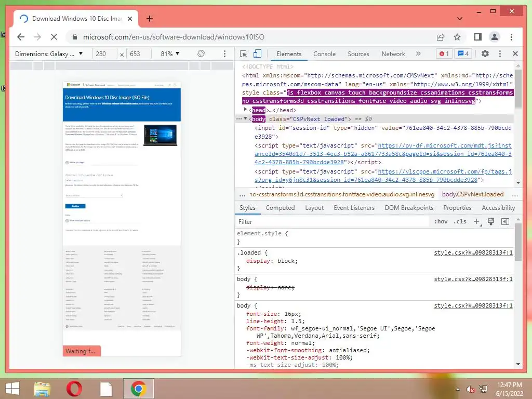Open the error count badge
This screenshot has height=399, width=532.
[444, 54]
